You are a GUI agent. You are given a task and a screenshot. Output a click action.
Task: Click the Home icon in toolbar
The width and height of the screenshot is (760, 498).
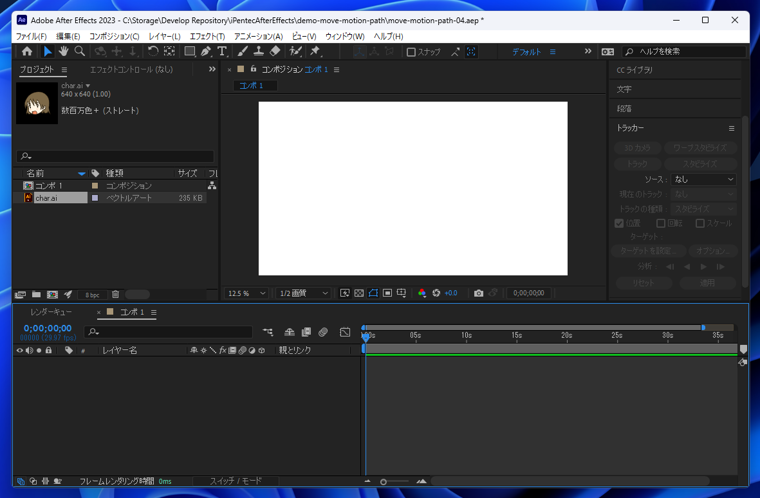[27, 52]
